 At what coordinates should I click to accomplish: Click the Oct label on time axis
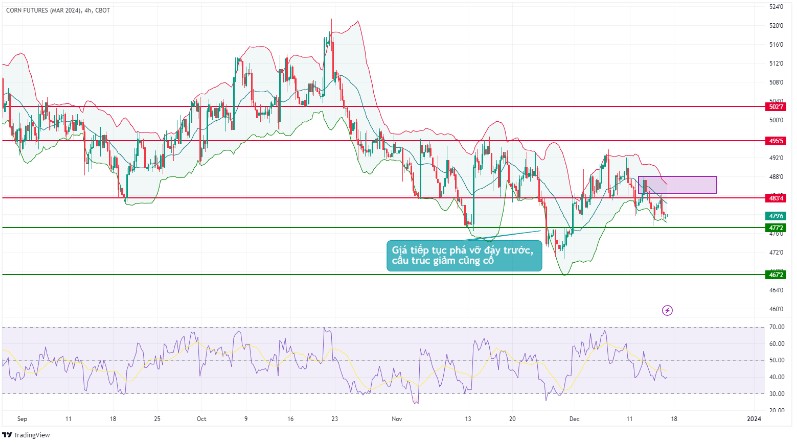click(x=201, y=417)
